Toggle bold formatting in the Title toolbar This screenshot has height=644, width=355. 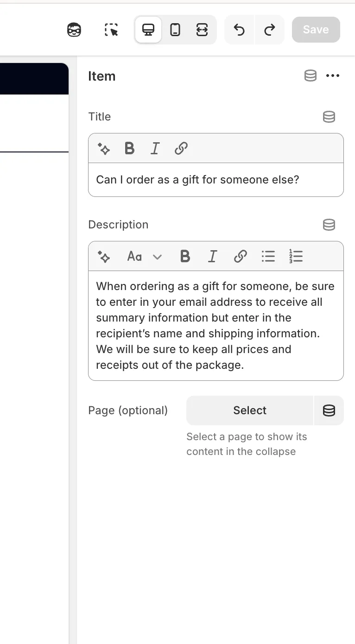coord(130,148)
